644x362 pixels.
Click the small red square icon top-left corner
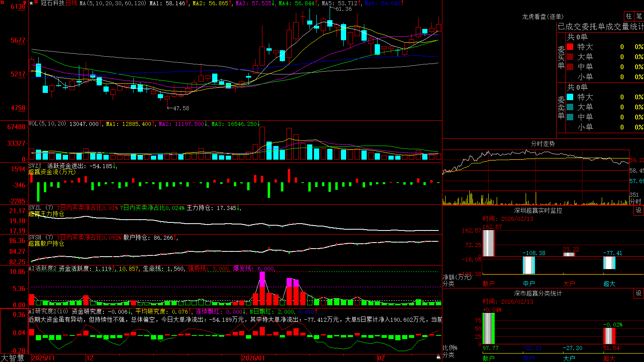pyautogui.click(x=2, y=2)
